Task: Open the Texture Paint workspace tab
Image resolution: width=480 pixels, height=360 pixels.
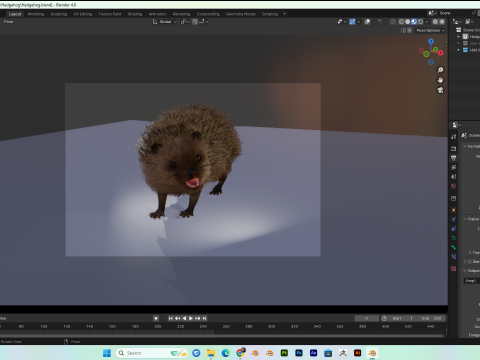Action: [x=110, y=14]
